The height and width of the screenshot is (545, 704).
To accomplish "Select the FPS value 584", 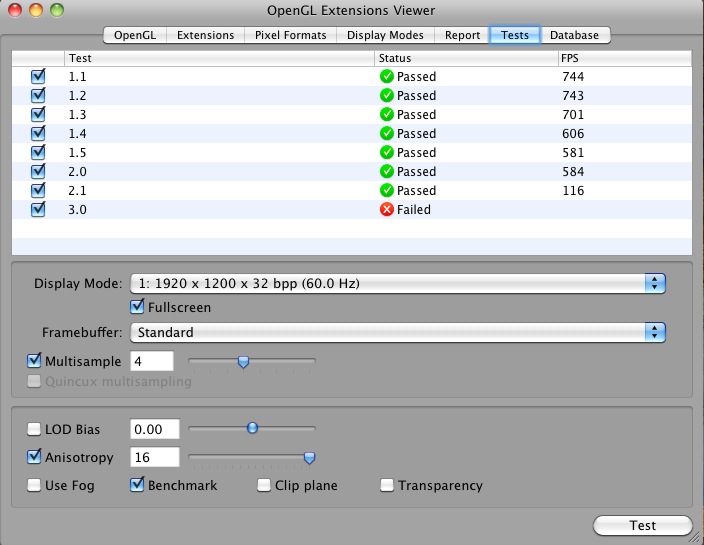I will 573,171.
